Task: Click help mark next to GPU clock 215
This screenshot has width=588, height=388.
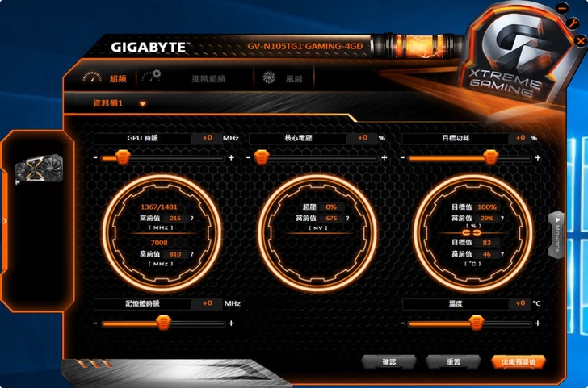Action: coord(191,219)
